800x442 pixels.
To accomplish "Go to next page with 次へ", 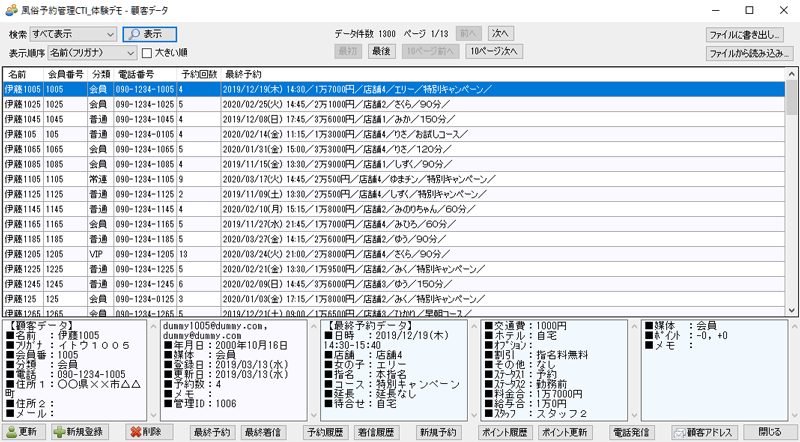I will click(x=501, y=33).
